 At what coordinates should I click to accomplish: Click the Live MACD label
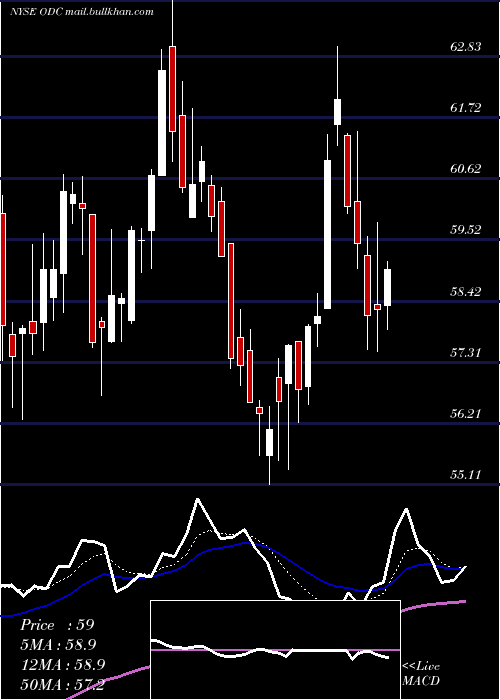coord(421,673)
